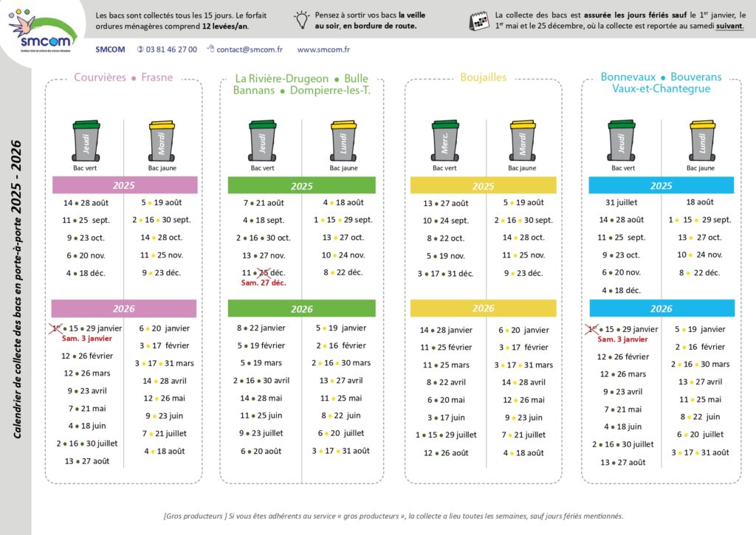This screenshot has height=535, width=756.
Task: Click the pink 2025 banner for Courvières • Frasne
Action: [x=125, y=185]
